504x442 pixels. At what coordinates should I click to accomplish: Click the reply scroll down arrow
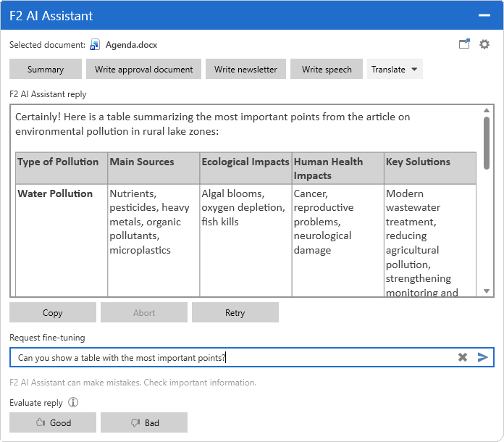[x=487, y=291]
